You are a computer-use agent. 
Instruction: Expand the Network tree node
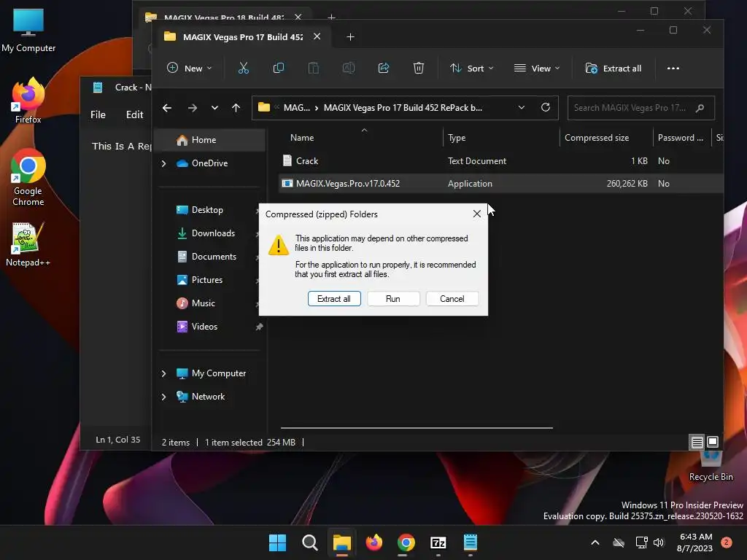coord(164,397)
